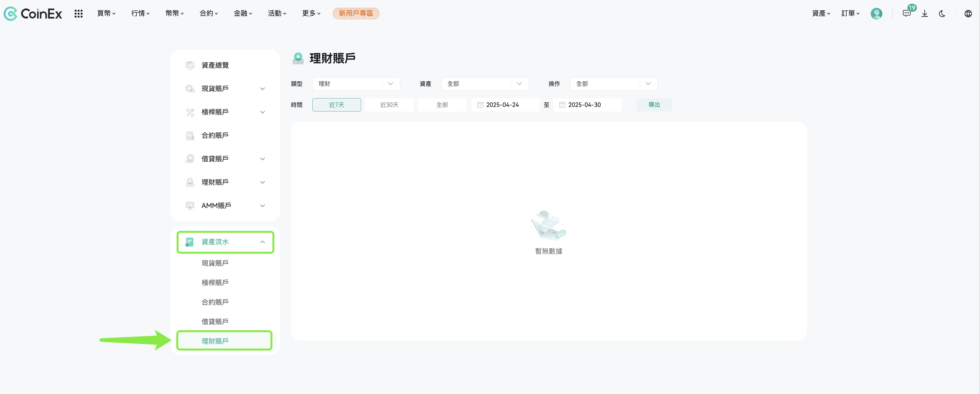This screenshot has height=394, width=980.
Task: Open the 資產 filter dropdown showing 全部
Action: pyautogui.click(x=485, y=84)
